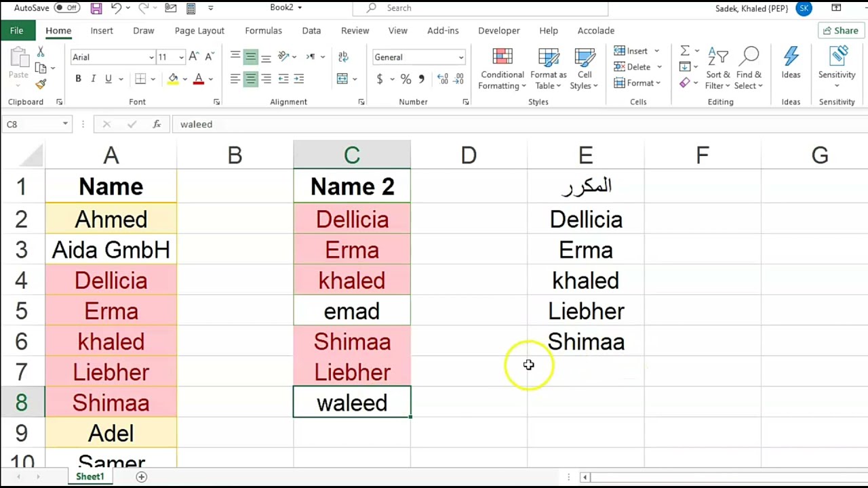Click the Format cells button
This screenshot has width=868, height=488.
(x=637, y=83)
